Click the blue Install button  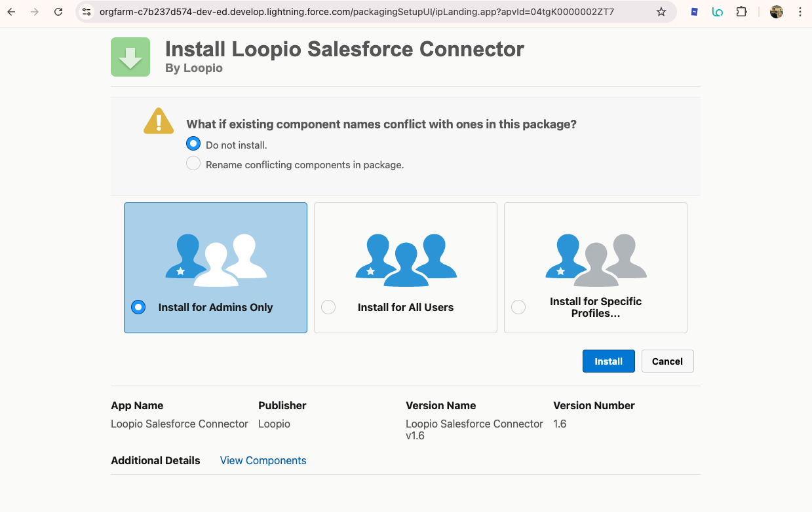point(608,361)
